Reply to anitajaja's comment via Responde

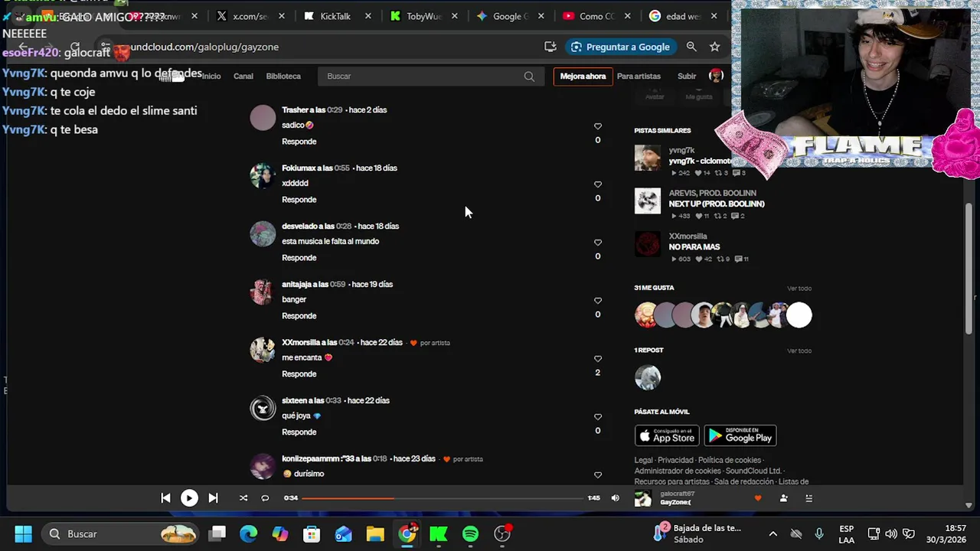(x=299, y=316)
